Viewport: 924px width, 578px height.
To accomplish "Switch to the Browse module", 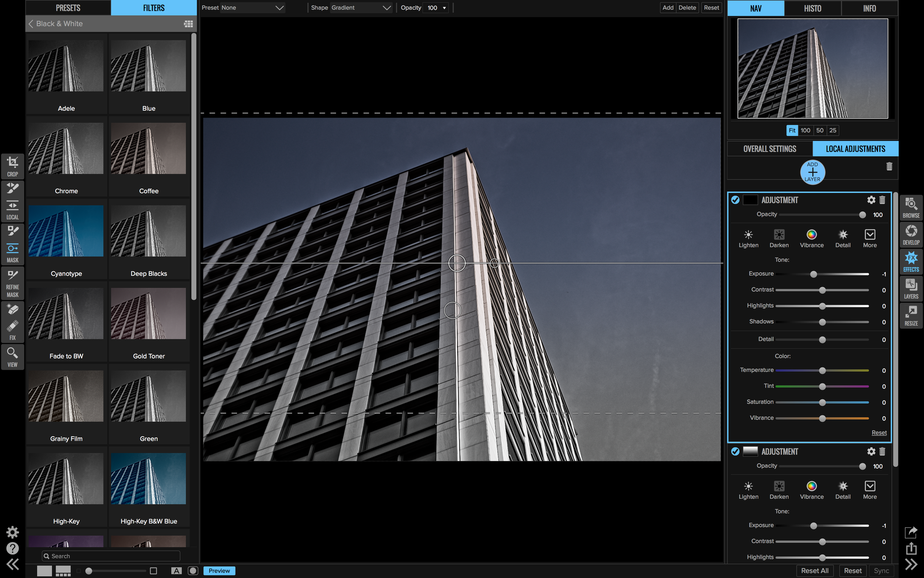I will 911,208.
